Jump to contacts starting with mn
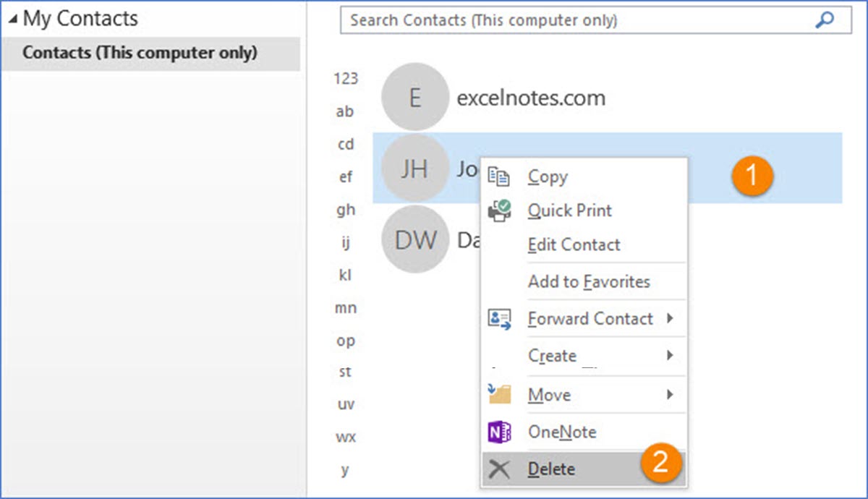This screenshot has width=868, height=499. (345, 307)
